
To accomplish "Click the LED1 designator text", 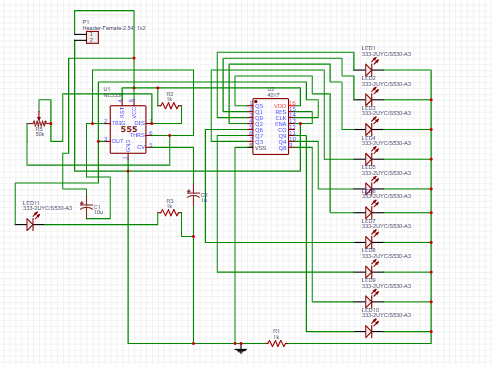I will (369, 48).
